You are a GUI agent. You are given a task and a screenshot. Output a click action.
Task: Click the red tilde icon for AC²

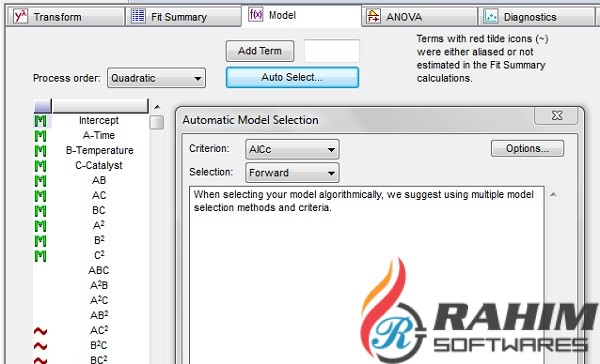pyautogui.click(x=41, y=331)
